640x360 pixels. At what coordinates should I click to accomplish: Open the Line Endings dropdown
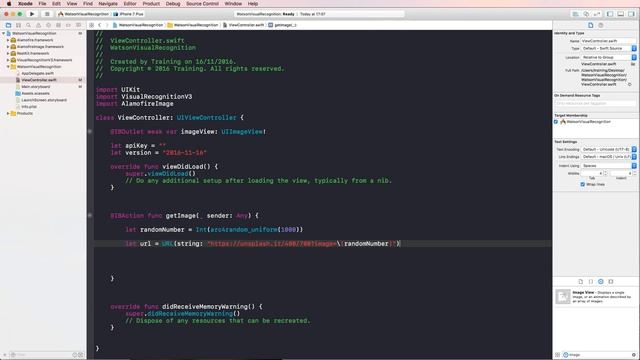[x=608, y=157]
